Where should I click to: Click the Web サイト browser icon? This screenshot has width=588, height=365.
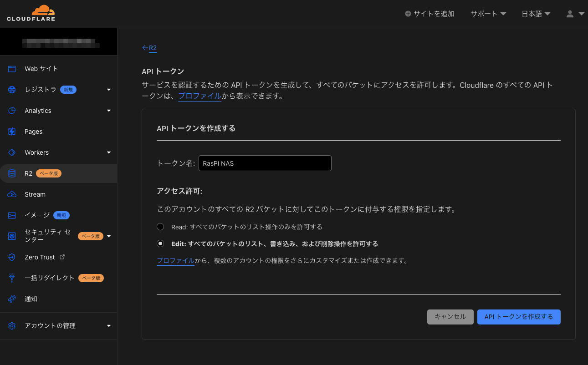tap(12, 69)
